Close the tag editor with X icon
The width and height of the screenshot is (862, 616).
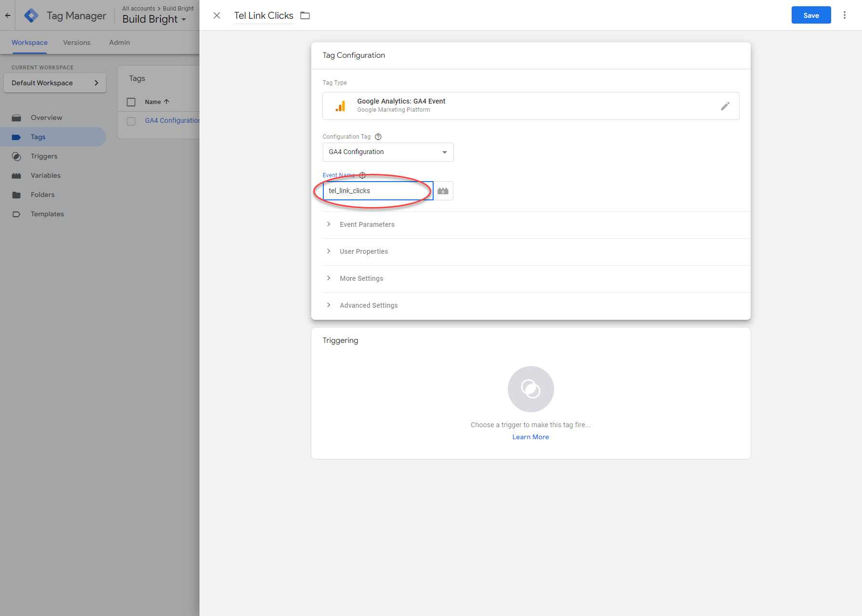[217, 15]
